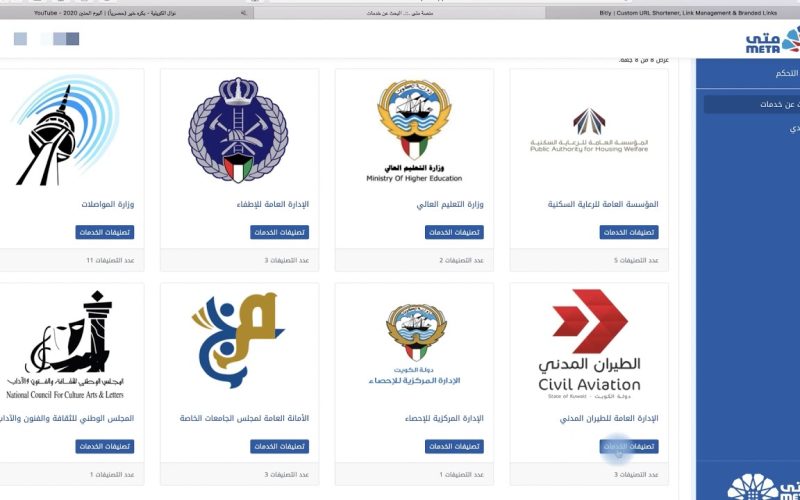
Task: Open service categories for Higher Education ministry
Action: click(x=454, y=232)
